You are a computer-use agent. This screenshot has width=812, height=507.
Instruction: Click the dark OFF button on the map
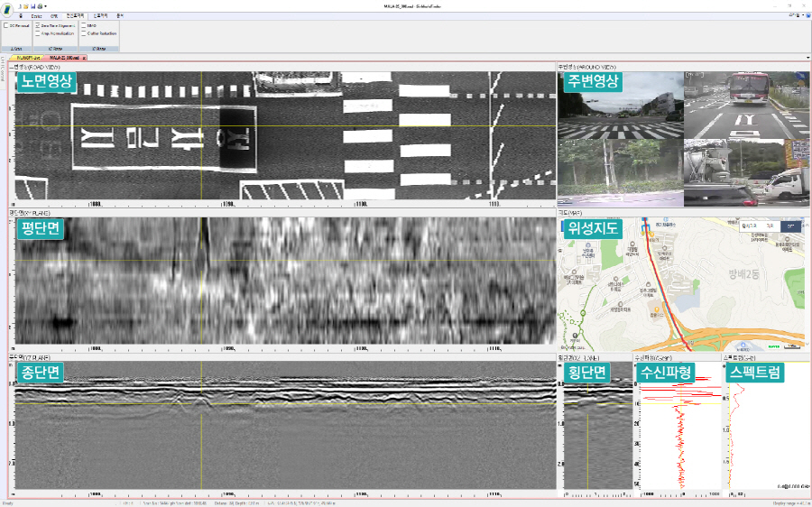pyautogui.click(x=790, y=226)
